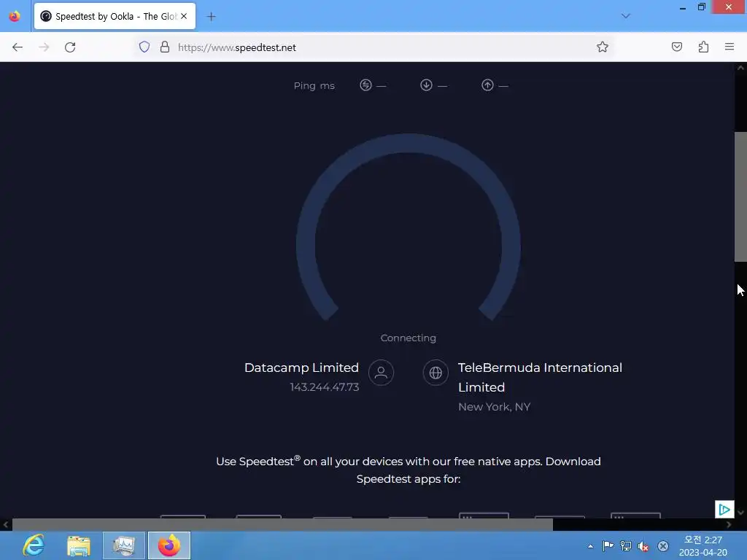Click the New York, NY location text
Viewport: 747px width, 560px height.
click(494, 407)
